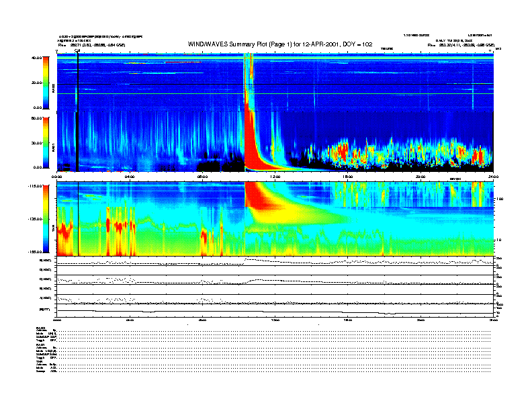Click '08:00' tick label under RAD1 panel
Image resolution: width=532 pixels, height=411 pixels.
[202, 177]
